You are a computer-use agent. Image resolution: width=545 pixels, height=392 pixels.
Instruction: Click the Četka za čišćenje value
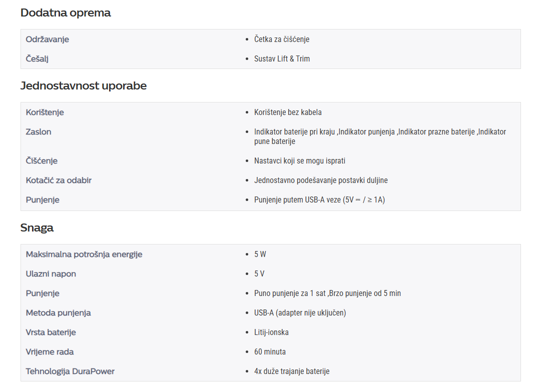(x=282, y=39)
